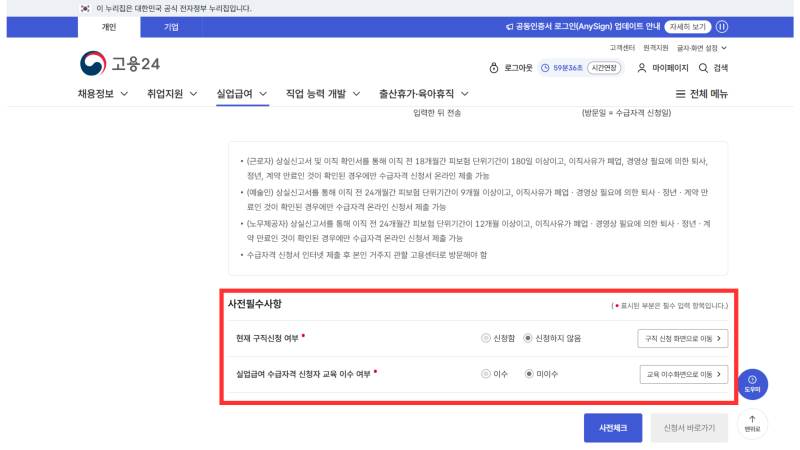Pause the banner with the pause icon
Screen dimensions: 800x450
(x=722, y=27)
